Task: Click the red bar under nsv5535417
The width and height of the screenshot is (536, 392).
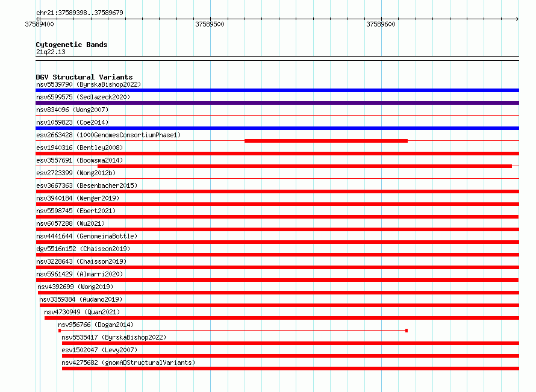Action: tap(290, 343)
